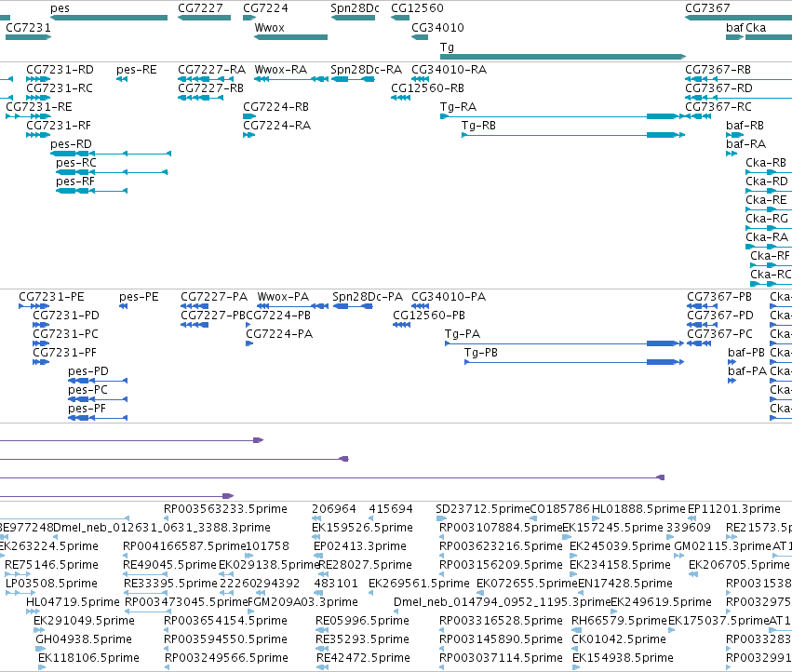Image resolution: width=792 pixels, height=672 pixels.
Task: Select transcript CG7231-RE label
Action: coord(39,107)
